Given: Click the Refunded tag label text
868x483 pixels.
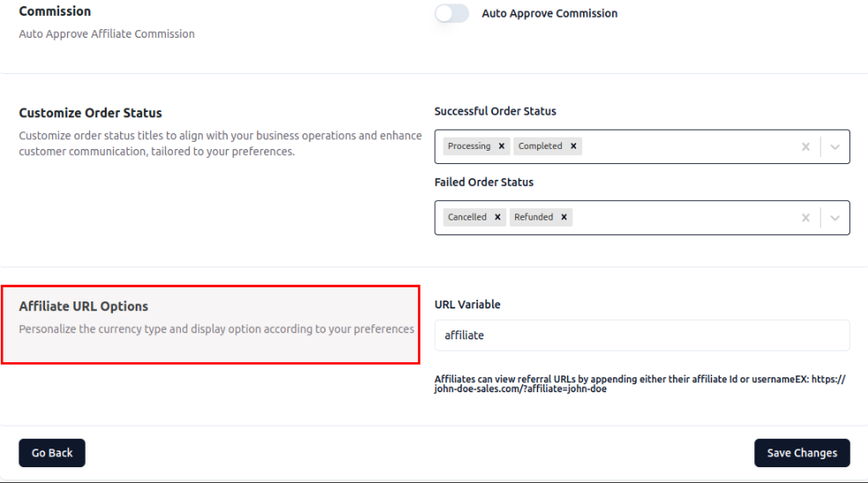Looking at the screenshot, I should click(x=534, y=217).
